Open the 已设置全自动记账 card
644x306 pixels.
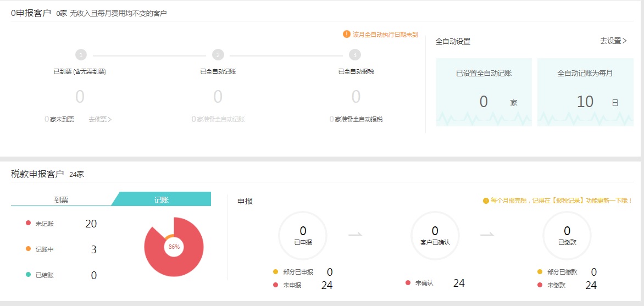click(x=484, y=92)
